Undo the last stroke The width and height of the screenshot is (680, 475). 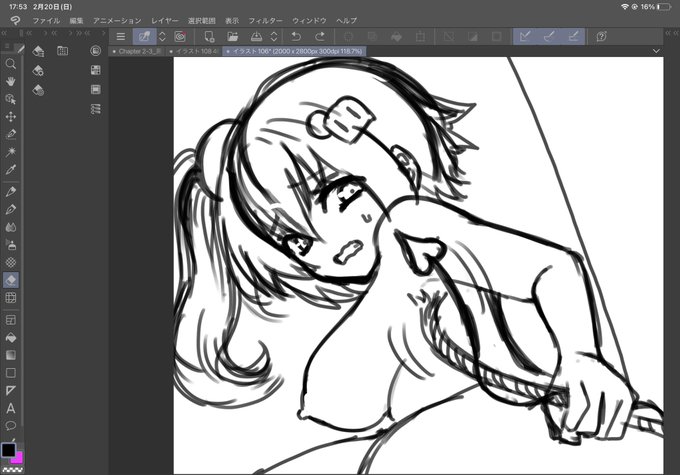coord(296,36)
